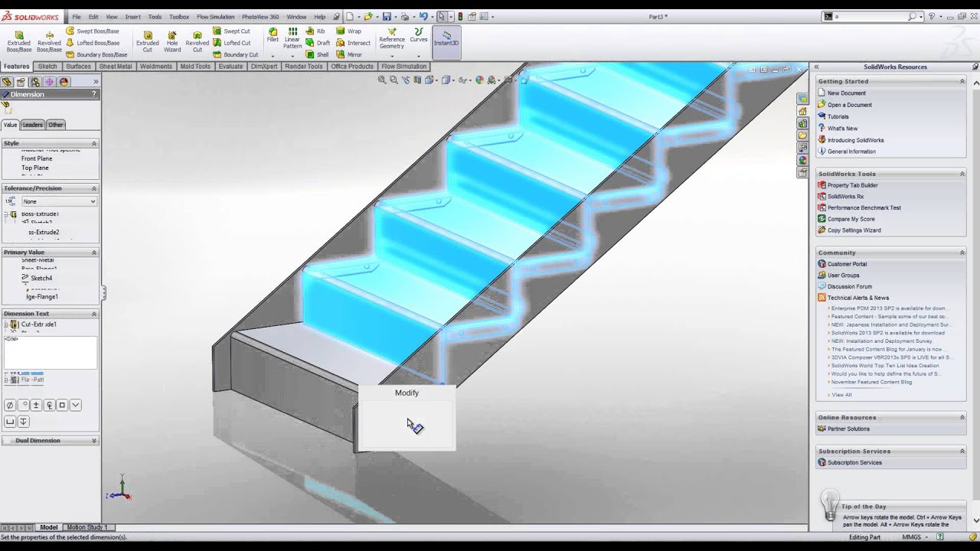Viewport: 980px width, 551px height.
Task: Select the Fillet tool
Action: tap(273, 35)
